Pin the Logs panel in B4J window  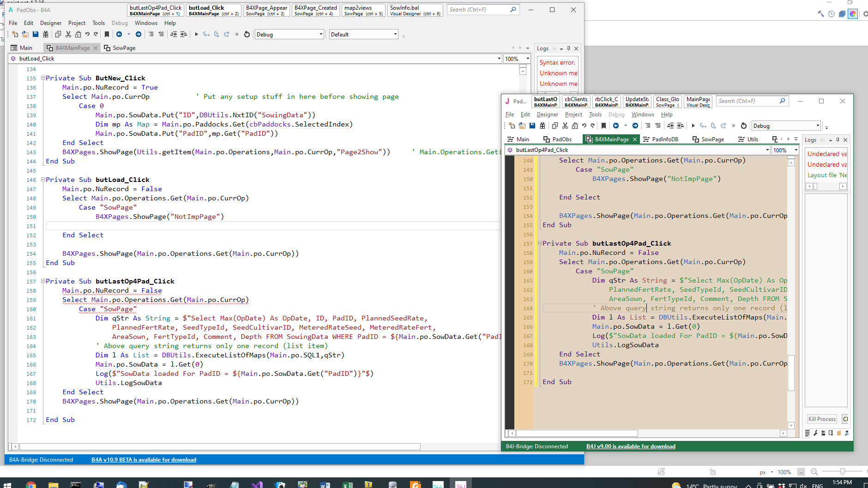838,140
